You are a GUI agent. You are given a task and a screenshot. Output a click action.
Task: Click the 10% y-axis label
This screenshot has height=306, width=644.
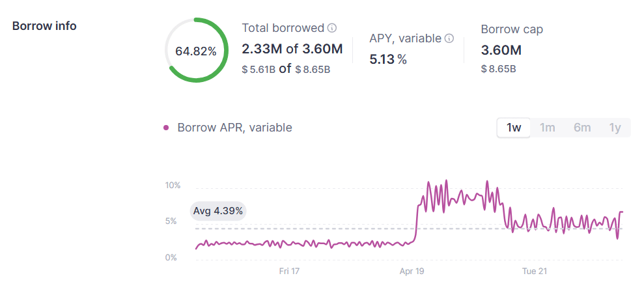173,186
